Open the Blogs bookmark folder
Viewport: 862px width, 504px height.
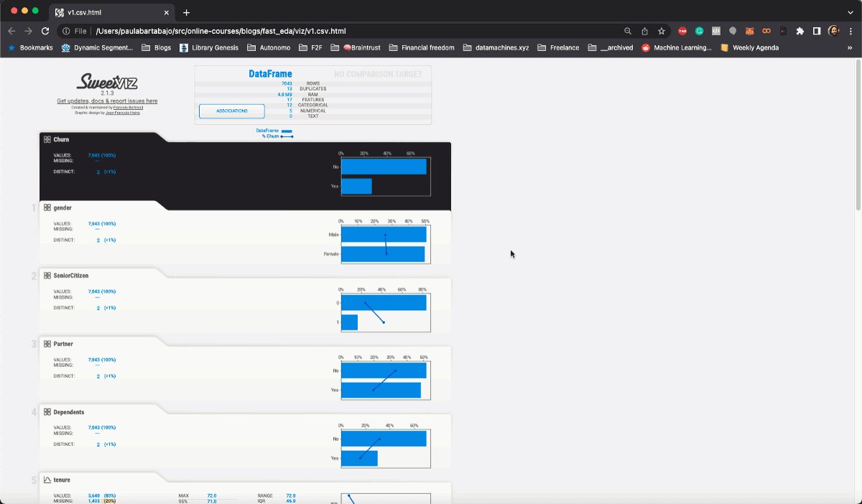(157, 48)
